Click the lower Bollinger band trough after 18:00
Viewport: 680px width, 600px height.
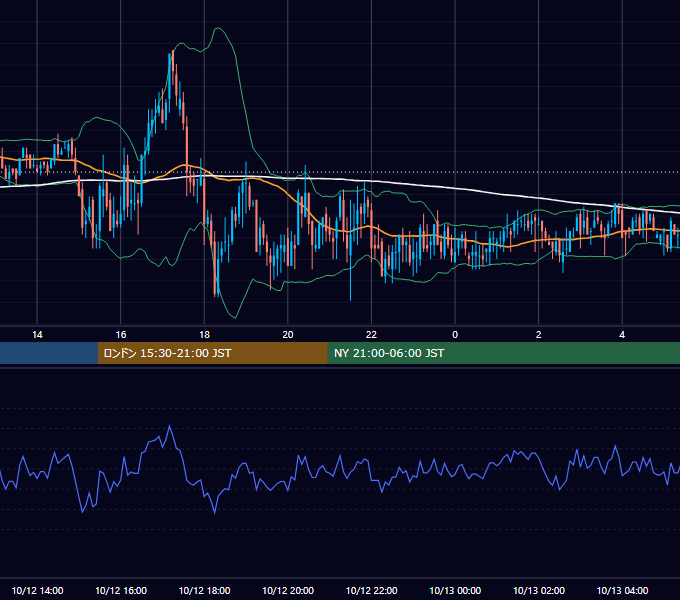235,317
